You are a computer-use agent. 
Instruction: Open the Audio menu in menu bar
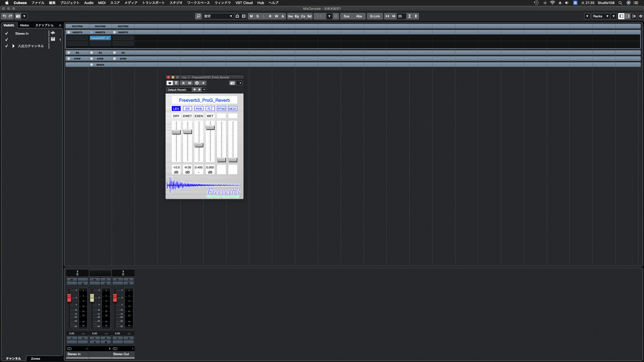89,3
